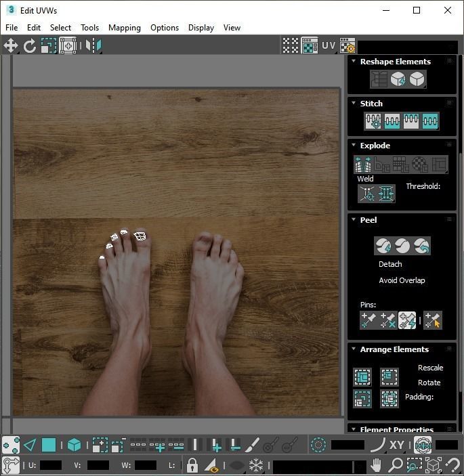Click Relax Until Flat icon with lightning bolt
The width and height of the screenshot is (464, 476).
(398, 79)
